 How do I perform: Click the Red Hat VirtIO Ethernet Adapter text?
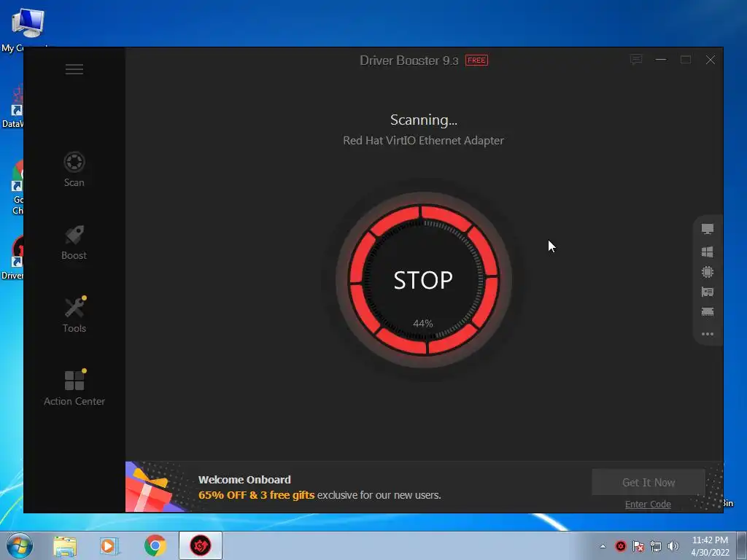424,141
